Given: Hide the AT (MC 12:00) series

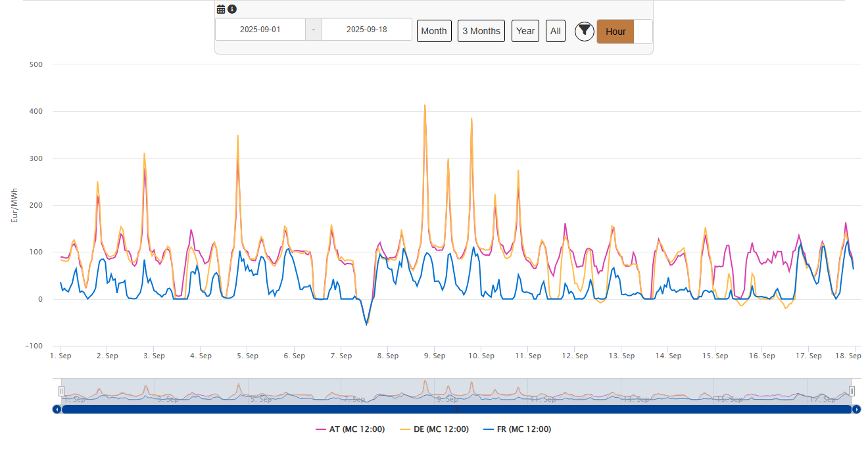Looking at the screenshot, I should (x=350, y=429).
